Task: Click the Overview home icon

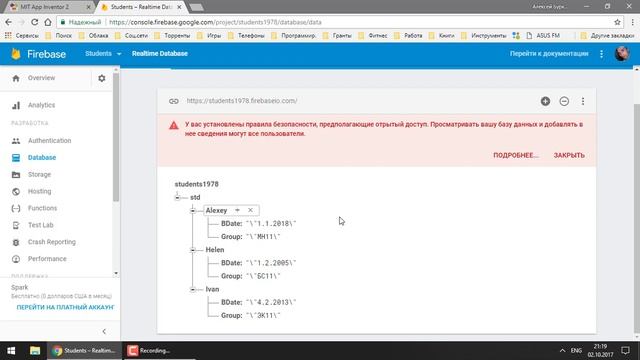Action: [16, 78]
